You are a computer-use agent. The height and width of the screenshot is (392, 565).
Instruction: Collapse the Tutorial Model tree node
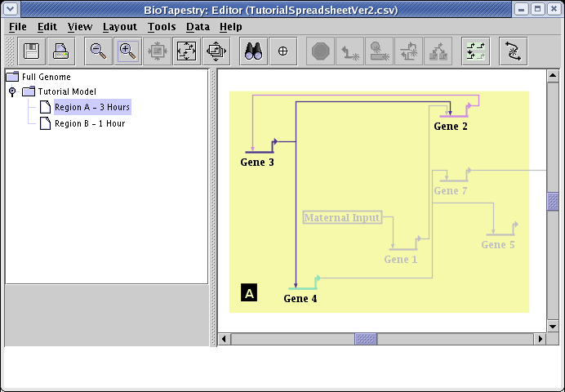[12, 92]
